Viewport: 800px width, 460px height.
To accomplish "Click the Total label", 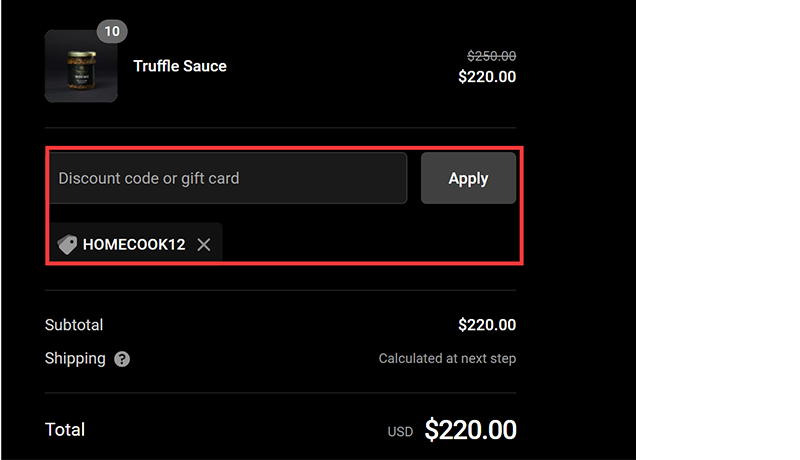I will [65, 429].
